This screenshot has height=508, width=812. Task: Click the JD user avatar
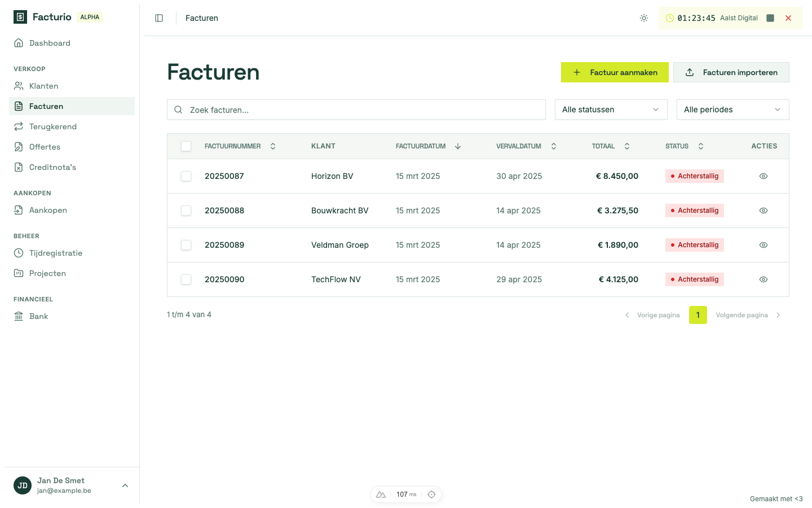pyautogui.click(x=23, y=485)
